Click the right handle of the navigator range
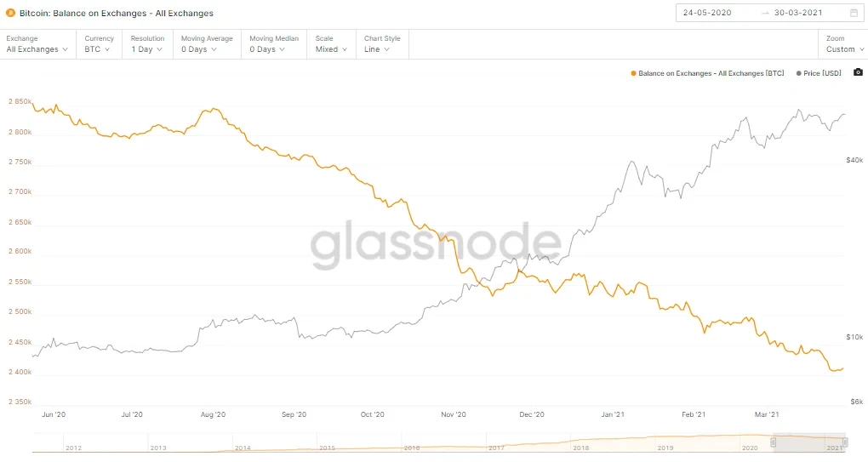868x462 pixels. pyautogui.click(x=845, y=442)
